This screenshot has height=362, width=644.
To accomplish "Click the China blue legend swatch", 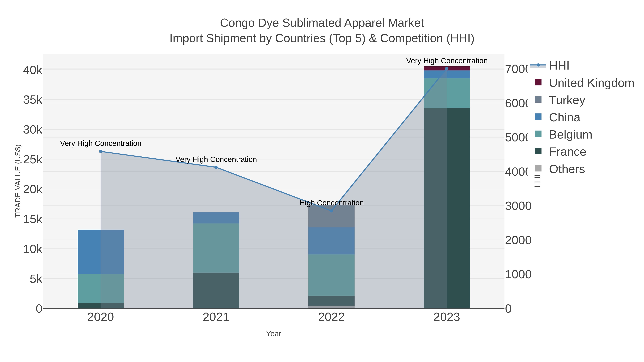I will pyautogui.click(x=538, y=117).
